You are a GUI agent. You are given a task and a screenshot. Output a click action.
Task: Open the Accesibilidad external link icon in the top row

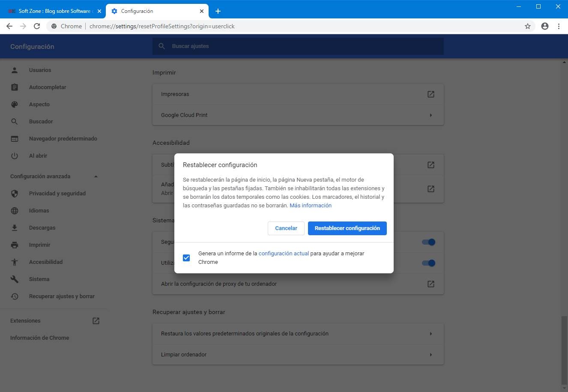[x=431, y=165]
